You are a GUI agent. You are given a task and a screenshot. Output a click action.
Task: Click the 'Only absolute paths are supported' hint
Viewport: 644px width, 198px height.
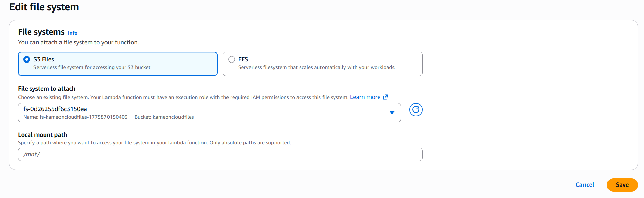pos(250,143)
